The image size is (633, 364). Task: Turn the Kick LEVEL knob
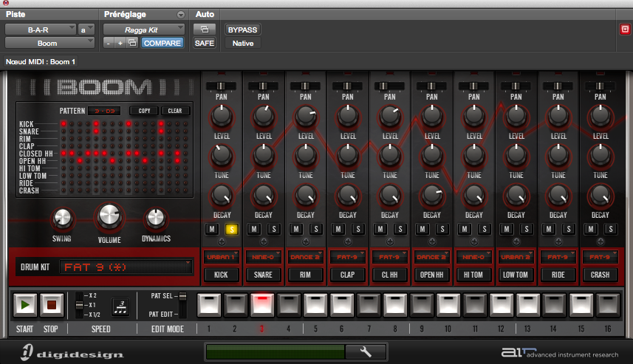[222, 117]
